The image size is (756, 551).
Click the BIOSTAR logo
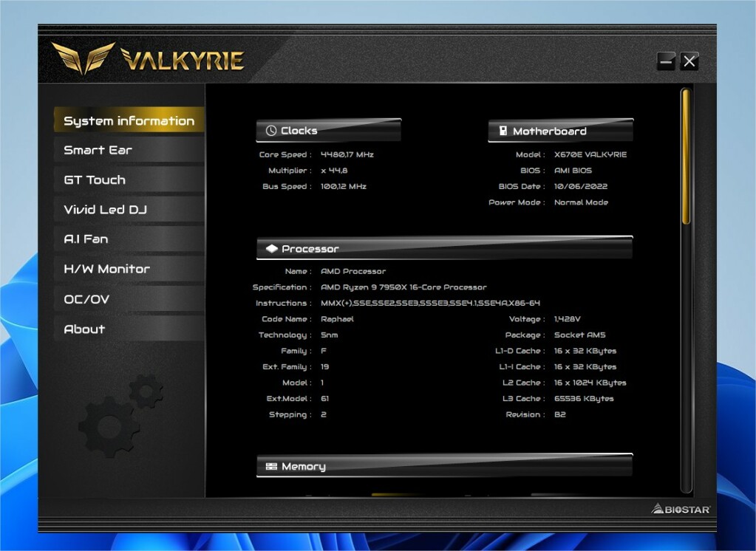tap(681, 509)
